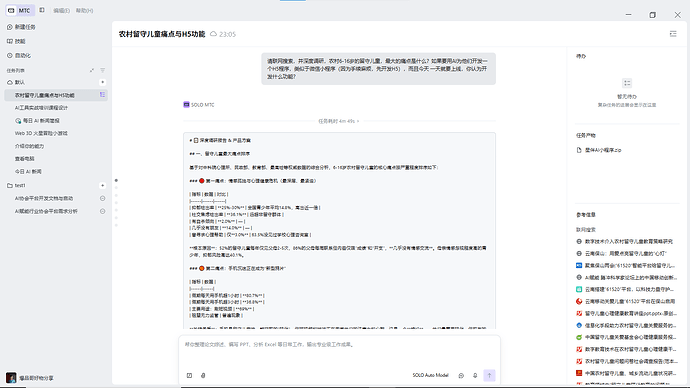Start voice input with the microphone icon
Screen dimensions: 690x388
(475, 375)
